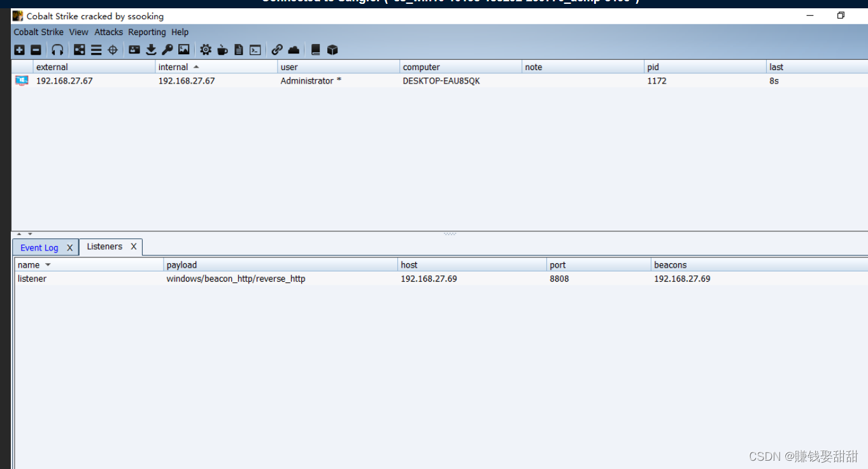Select the Listeners tab
868x469 pixels.
point(104,247)
